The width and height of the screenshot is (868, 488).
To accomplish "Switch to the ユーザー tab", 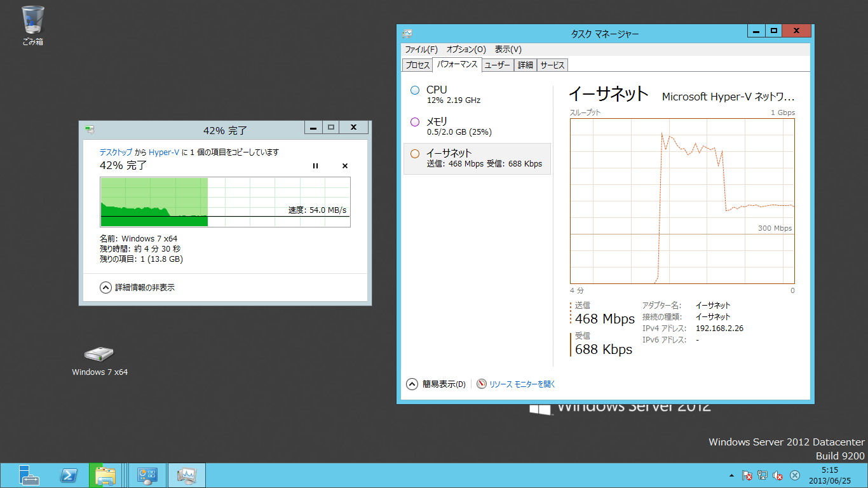I will point(498,65).
